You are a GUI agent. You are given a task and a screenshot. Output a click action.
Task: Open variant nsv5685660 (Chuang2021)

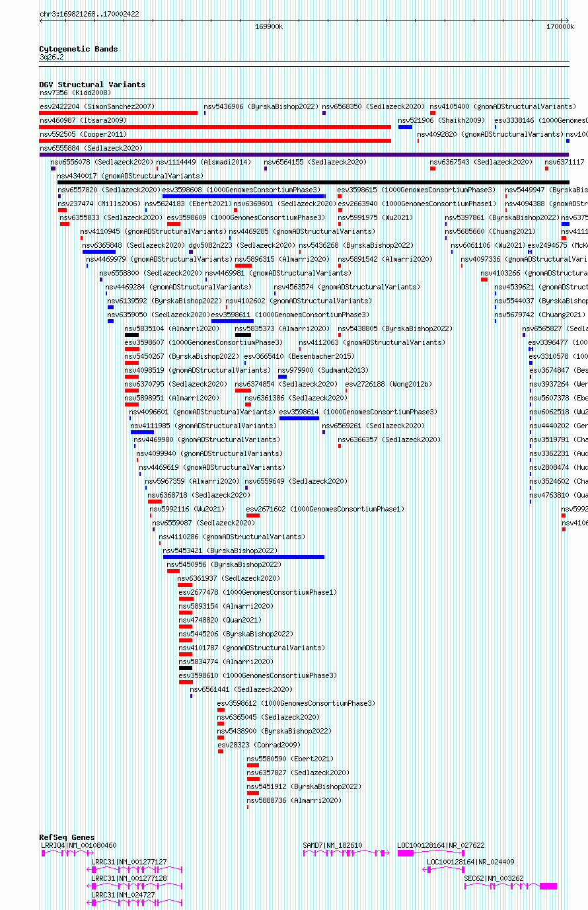491,231
